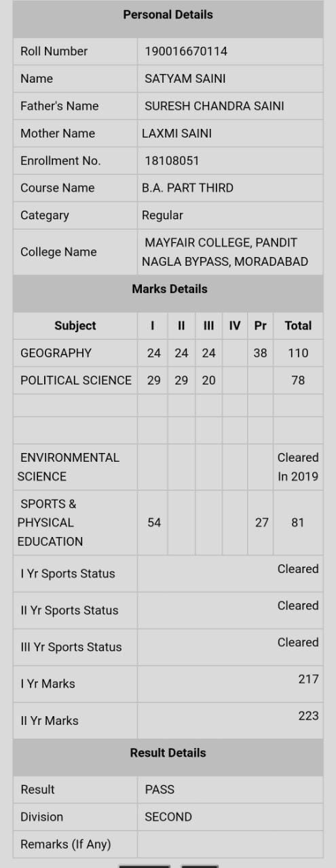Click the empty Remarks (If Any) field
The width and height of the screenshot is (336, 868).
click(230, 844)
